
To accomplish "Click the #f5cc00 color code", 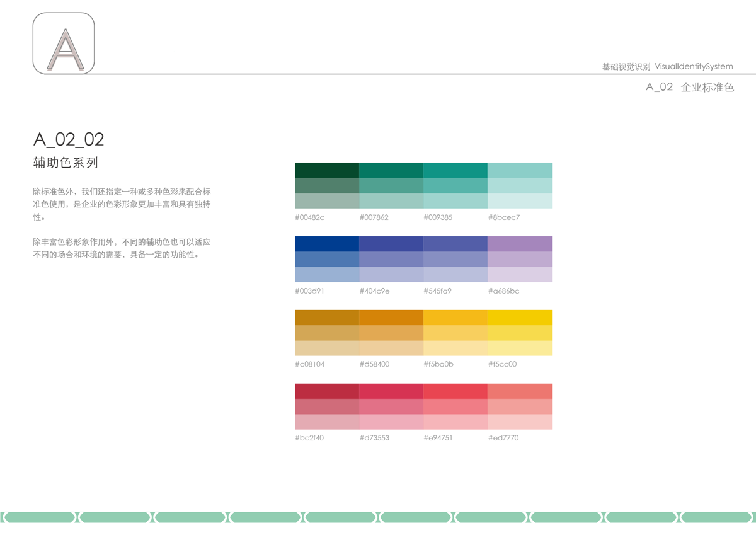I will (502, 364).
